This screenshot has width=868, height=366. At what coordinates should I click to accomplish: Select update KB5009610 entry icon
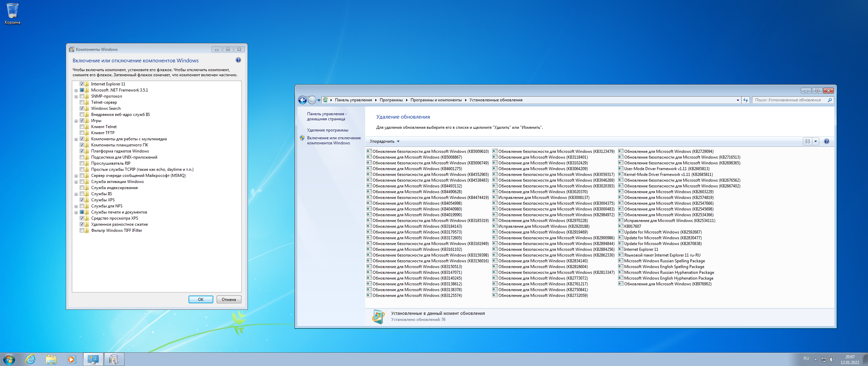click(369, 151)
